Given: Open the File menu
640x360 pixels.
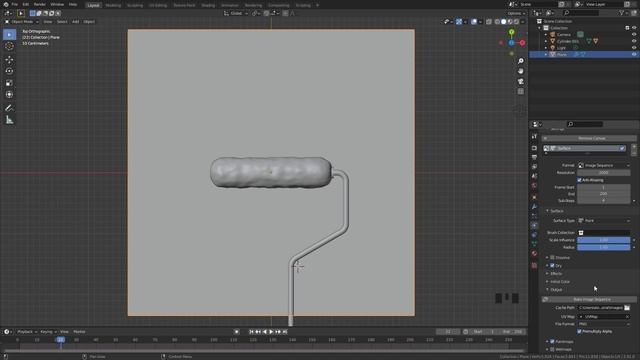Looking at the screenshot, I should 15,4.
